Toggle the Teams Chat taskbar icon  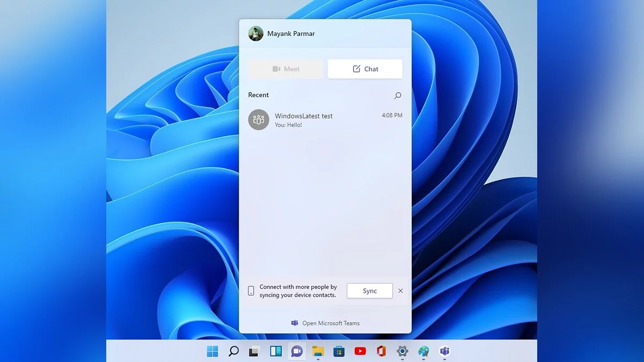[297, 351]
